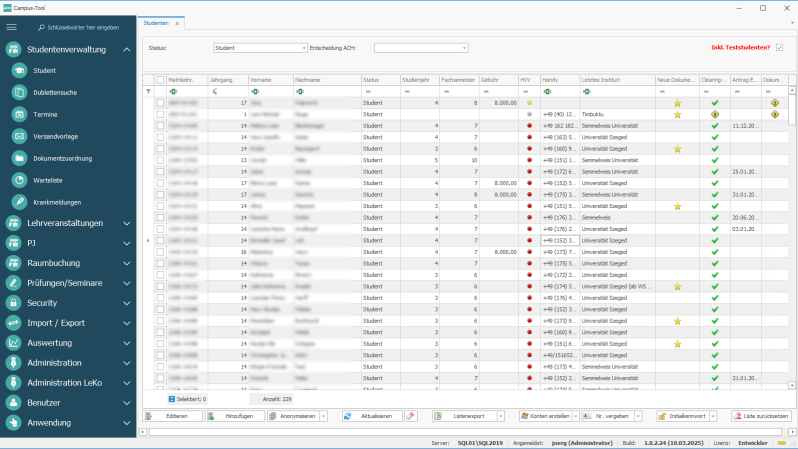The width and height of the screenshot is (798, 449).
Task: Click the Security lock icon
Action: pos(14,303)
